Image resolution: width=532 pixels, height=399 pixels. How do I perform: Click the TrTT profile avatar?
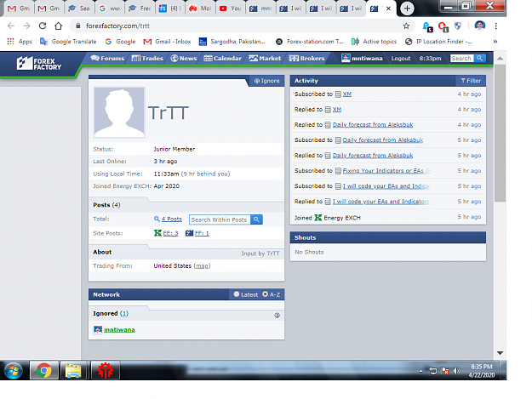119,112
